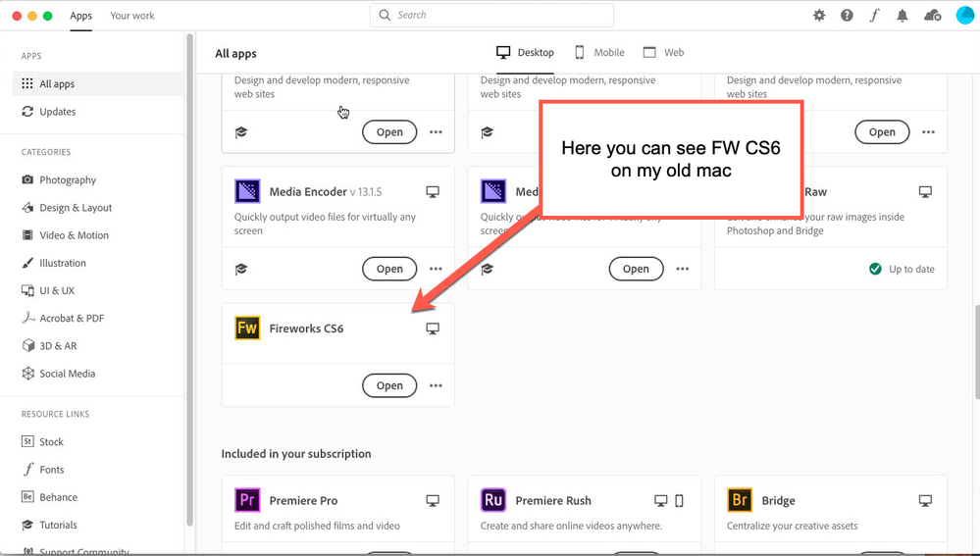Screen dimensions: 980x556
Task: Click the sidebar scrollbar
Action: pos(189,279)
